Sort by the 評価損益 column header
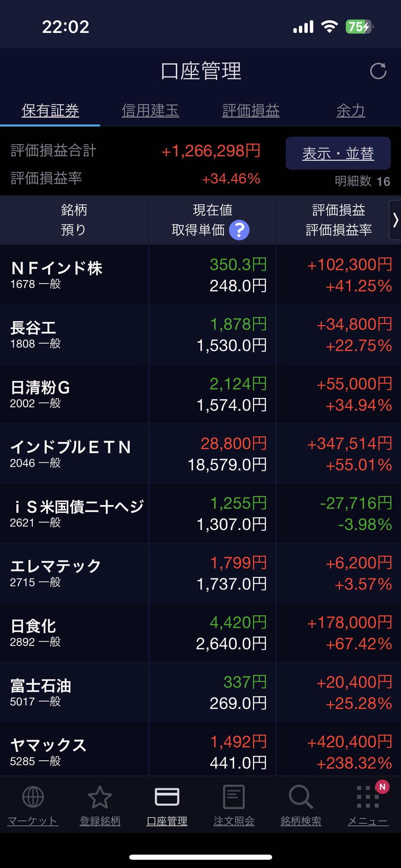This screenshot has height=868, width=401. coord(339,210)
